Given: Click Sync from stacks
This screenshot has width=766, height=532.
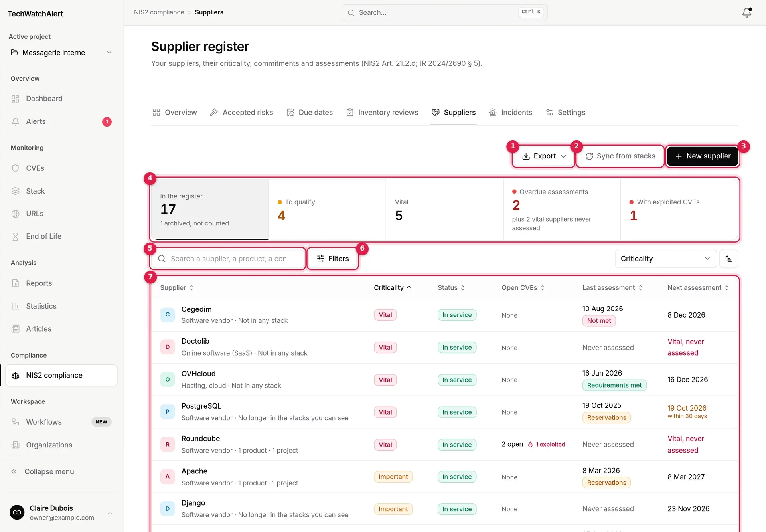Looking at the screenshot, I should (620, 156).
